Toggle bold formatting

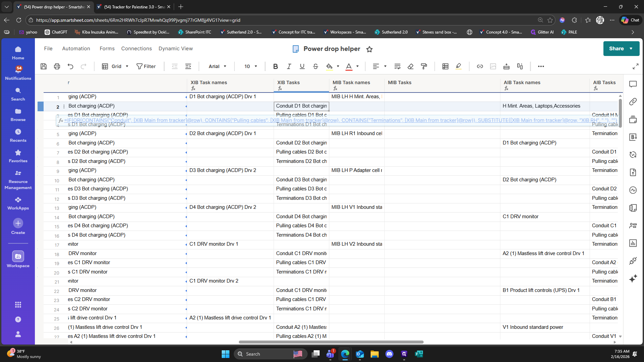[x=275, y=66]
